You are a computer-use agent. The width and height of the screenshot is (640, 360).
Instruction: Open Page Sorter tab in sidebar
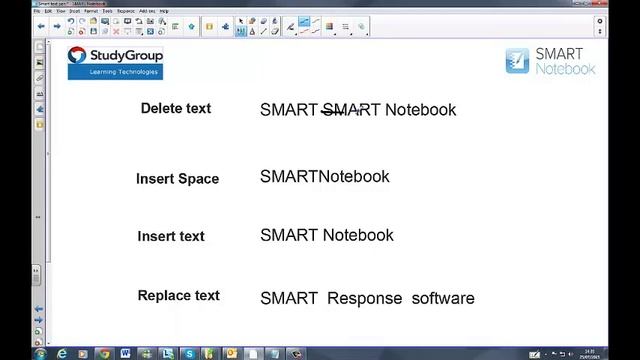(40, 47)
